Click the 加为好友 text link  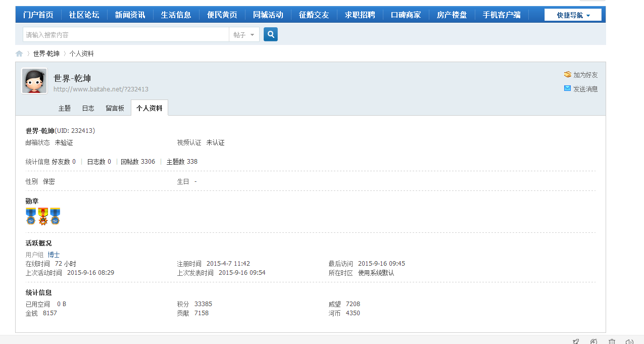pyautogui.click(x=585, y=75)
